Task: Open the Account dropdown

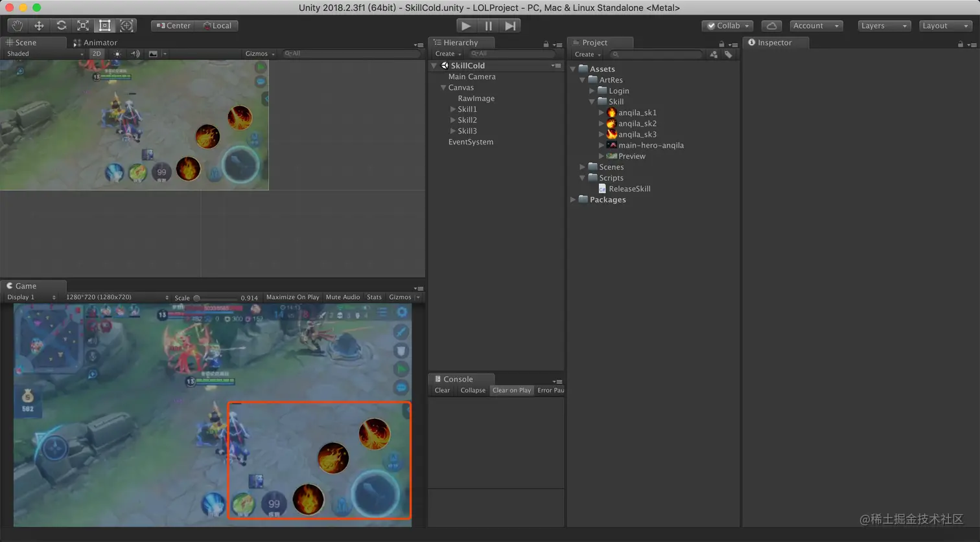Action: (x=816, y=26)
